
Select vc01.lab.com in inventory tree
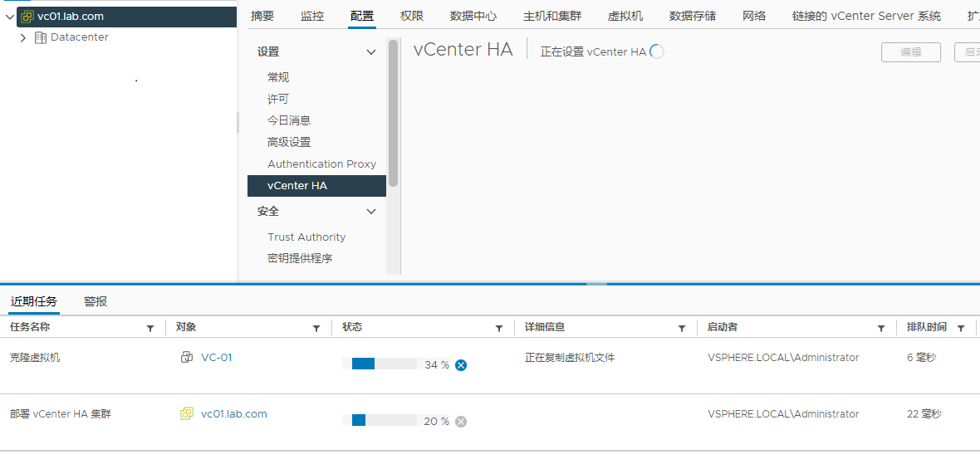pyautogui.click(x=71, y=17)
